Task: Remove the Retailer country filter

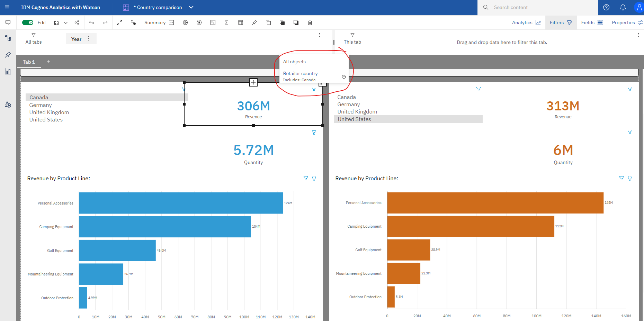Action: point(344,77)
